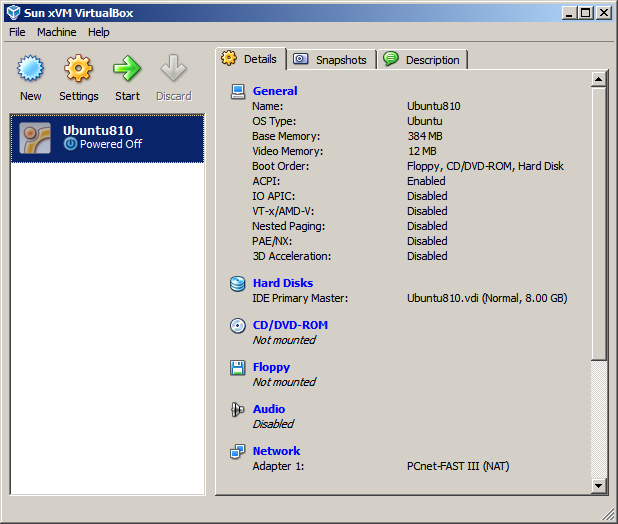Open the Machine menu
Image resolution: width=618 pixels, height=524 pixels.
coord(57,32)
